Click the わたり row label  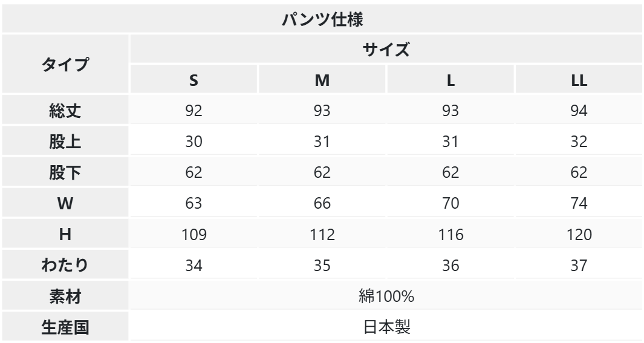pyautogui.click(x=65, y=264)
